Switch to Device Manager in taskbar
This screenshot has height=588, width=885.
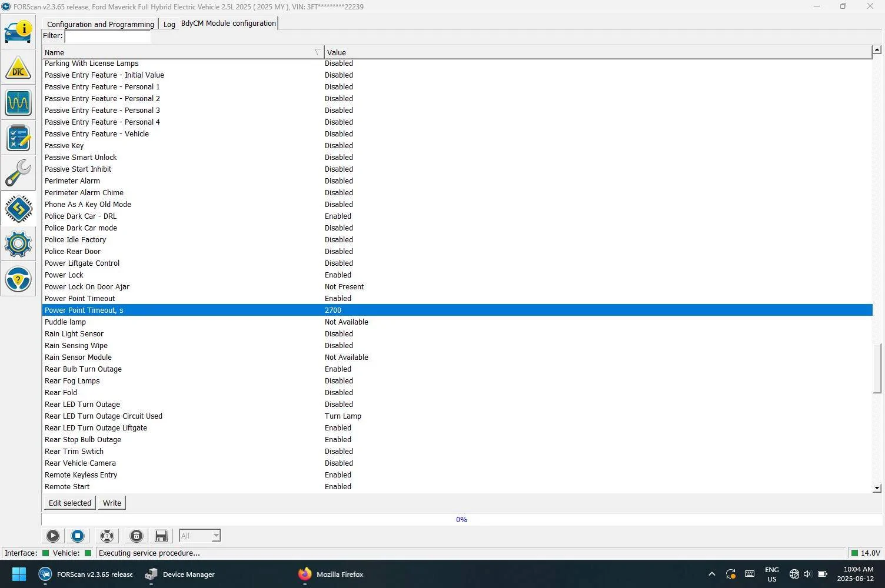click(180, 574)
